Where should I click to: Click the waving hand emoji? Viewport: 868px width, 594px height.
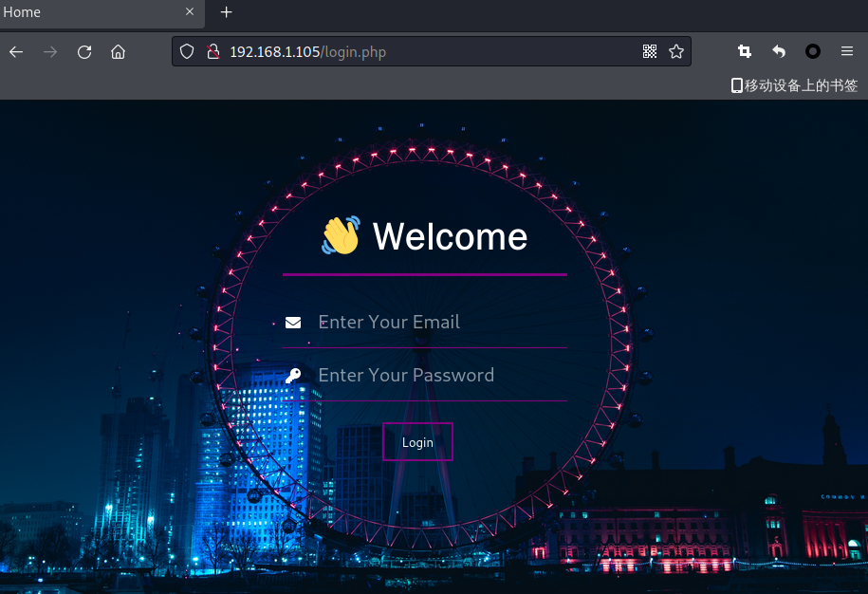(x=341, y=235)
